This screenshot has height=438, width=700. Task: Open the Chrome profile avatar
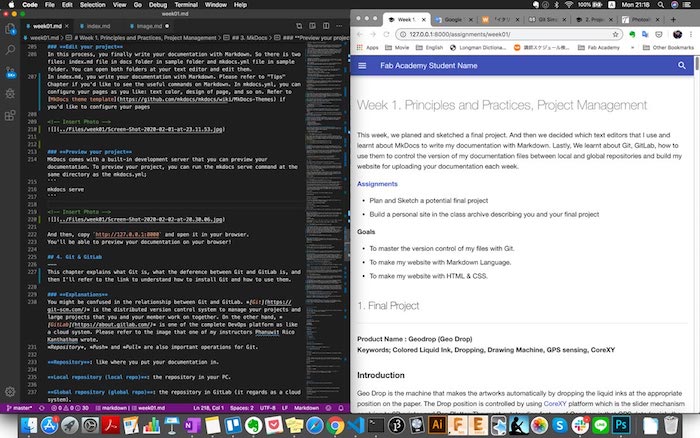pyautogui.click(x=677, y=34)
